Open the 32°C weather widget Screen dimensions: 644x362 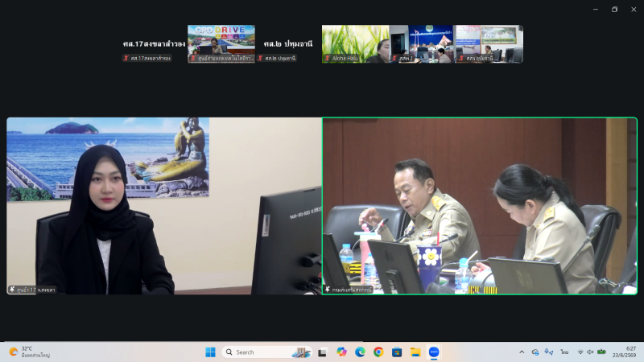pos(30,352)
